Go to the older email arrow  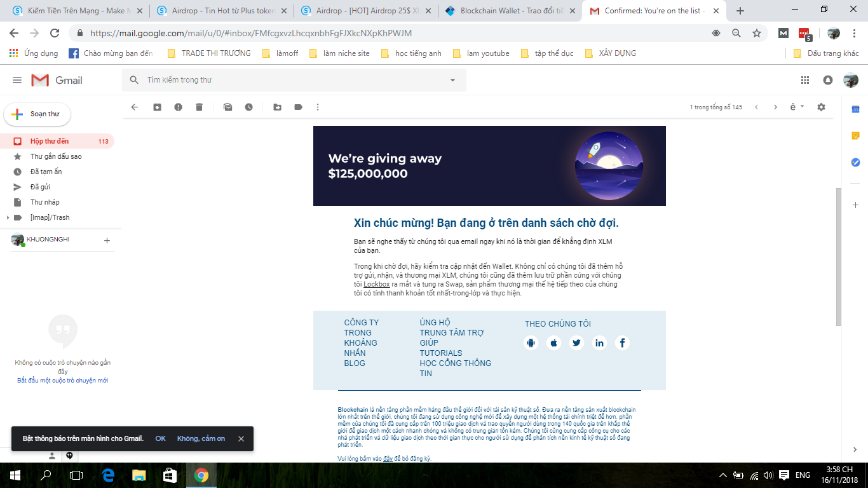point(775,107)
